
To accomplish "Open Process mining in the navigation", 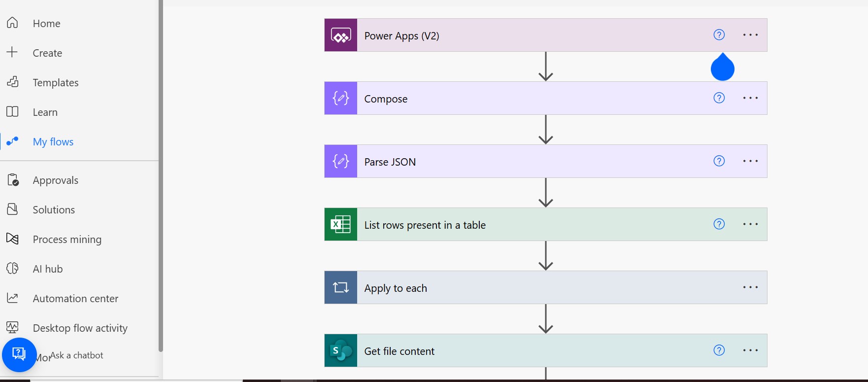I will click(67, 240).
